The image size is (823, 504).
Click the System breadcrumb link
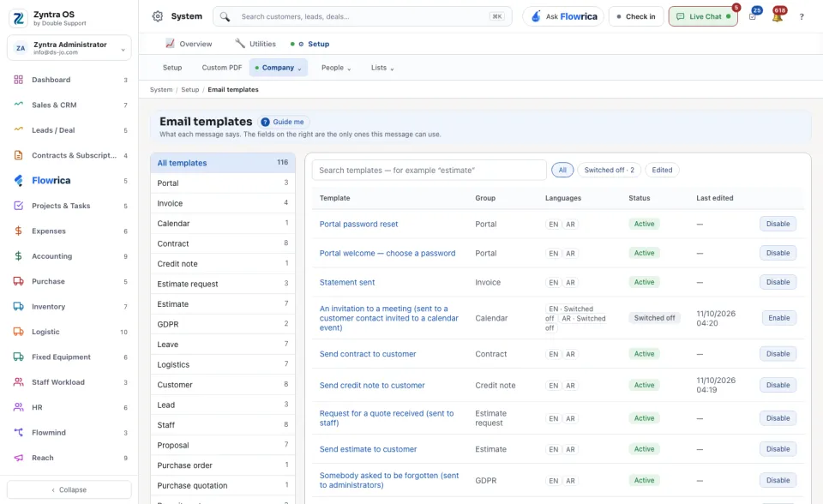click(x=161, y=90)
